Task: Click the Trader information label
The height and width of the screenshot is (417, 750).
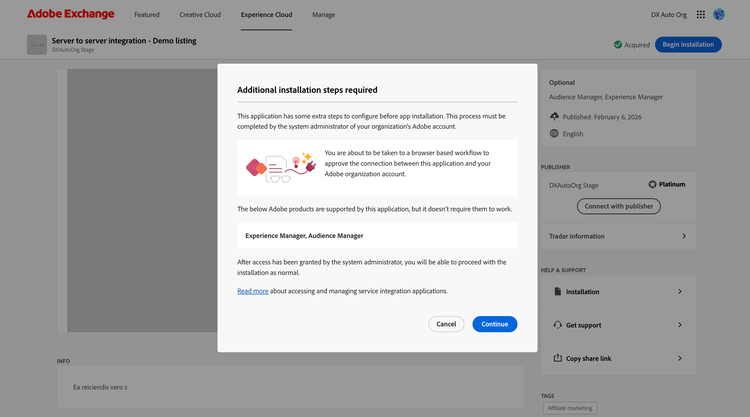Action: click(x=577, y=236)
